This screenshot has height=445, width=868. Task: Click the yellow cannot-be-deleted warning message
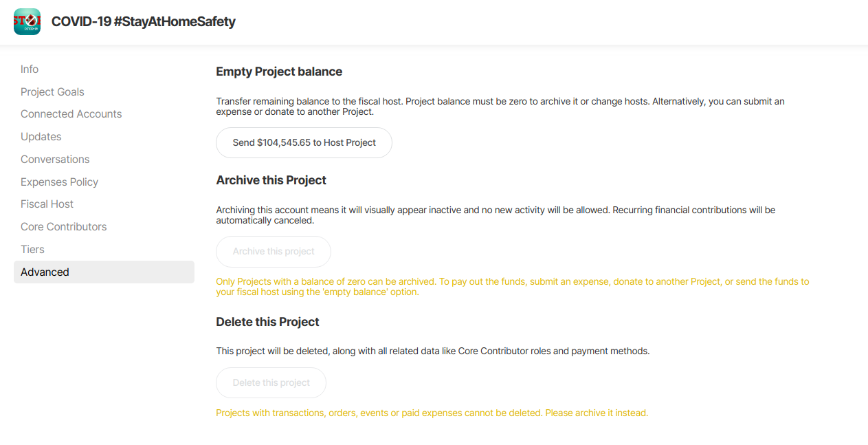coord(432,413)
